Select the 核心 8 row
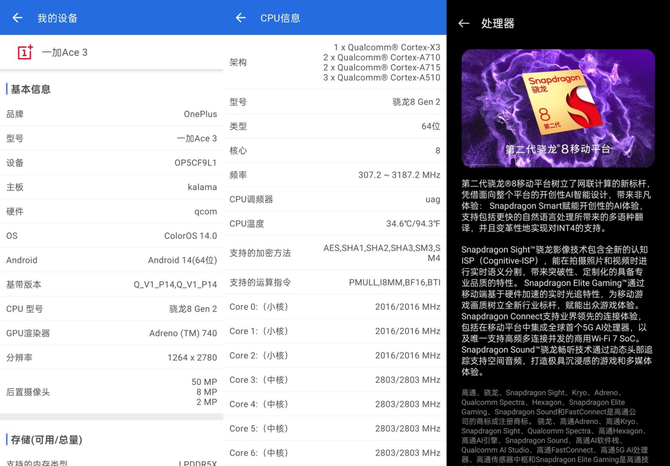Image resolution: width=670 pixels, height=466 pixels. point(335,150)
